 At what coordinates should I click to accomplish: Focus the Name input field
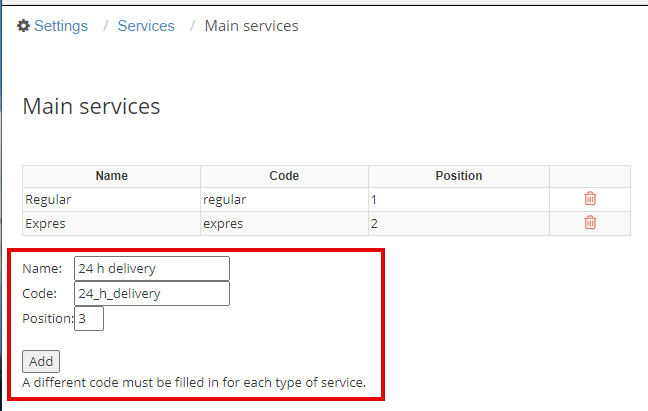[152, 268]
